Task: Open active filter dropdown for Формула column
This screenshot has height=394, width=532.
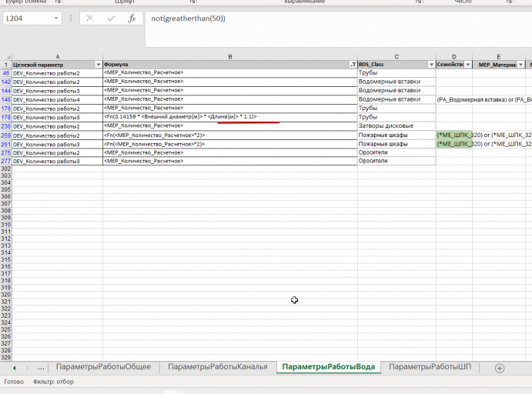Action: pos(353,65)
